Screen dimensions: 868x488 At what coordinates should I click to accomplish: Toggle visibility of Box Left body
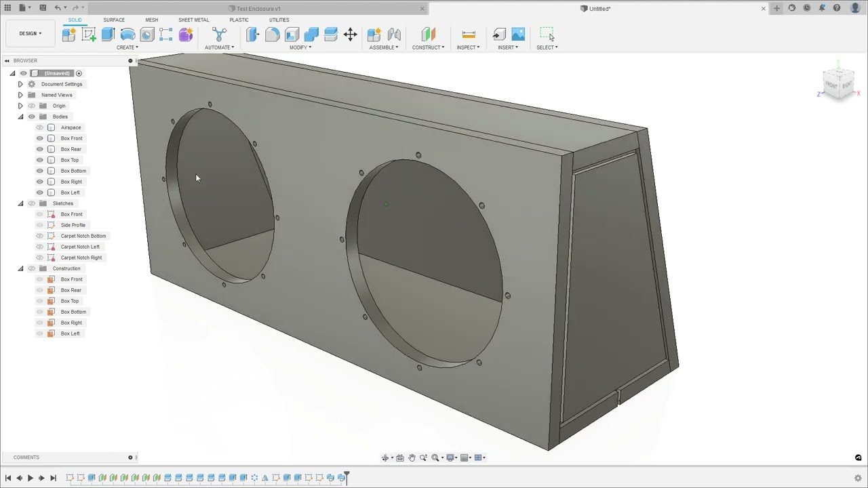coord(39,192)
